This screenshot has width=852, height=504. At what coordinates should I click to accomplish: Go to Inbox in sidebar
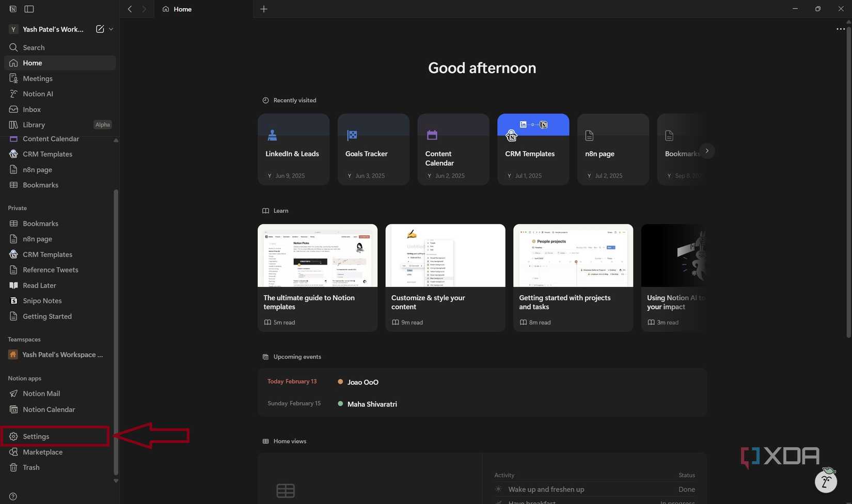coord(31,109)
